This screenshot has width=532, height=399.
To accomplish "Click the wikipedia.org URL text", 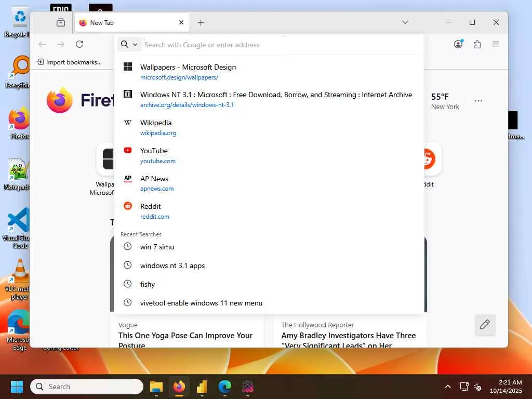I will pyautogui.click(x=158, y=133).
